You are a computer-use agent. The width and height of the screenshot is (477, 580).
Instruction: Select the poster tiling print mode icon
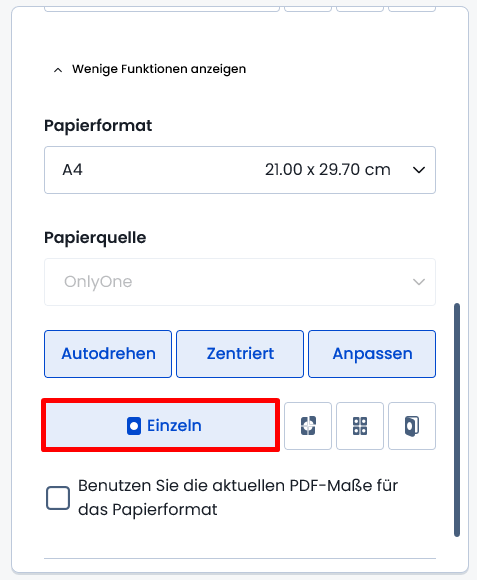308,426
